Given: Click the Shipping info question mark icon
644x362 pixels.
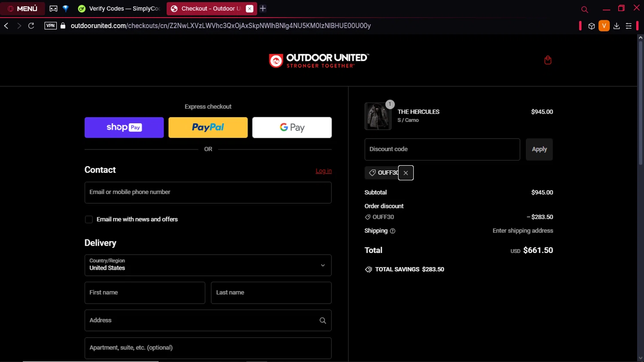Looking at the screenshot, I should pyautogui.click(x=392, y=231).
